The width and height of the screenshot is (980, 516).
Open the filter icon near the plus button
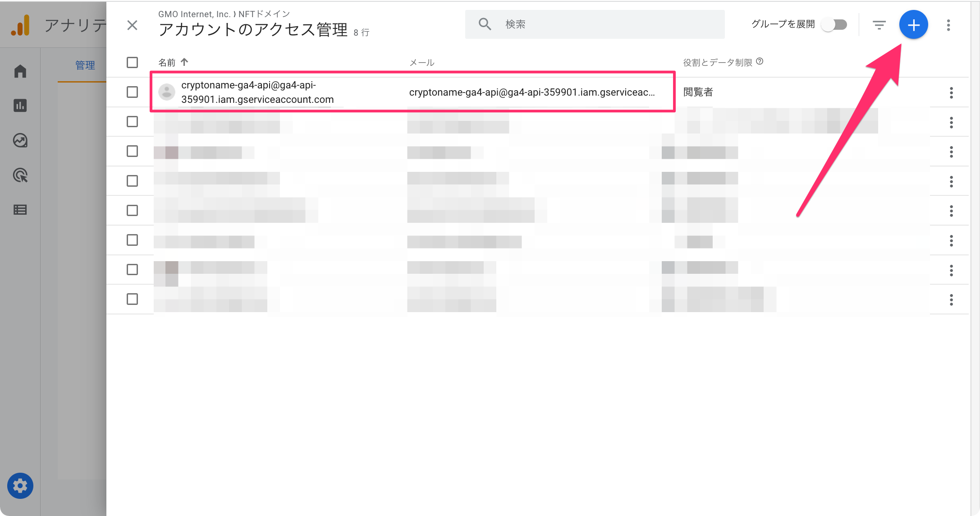[x=879, y=25]
